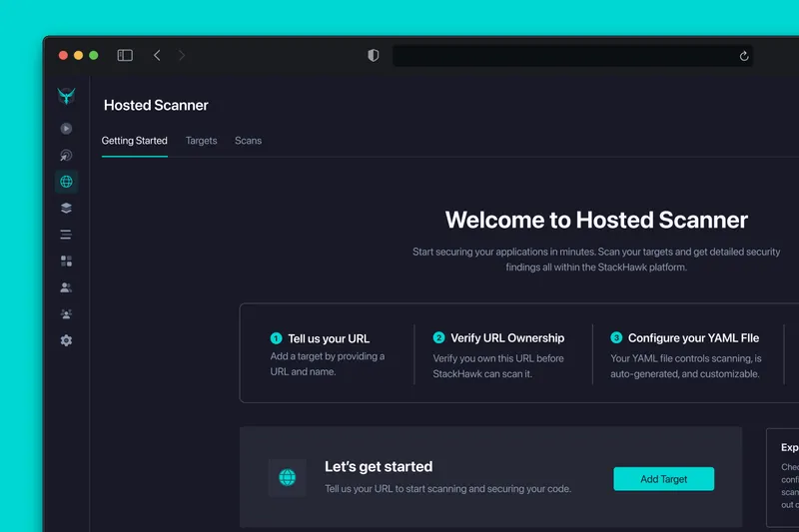This screenshot has width=799, height=532.
Task: Click the privacy shield icon
Action: point(374,55)
